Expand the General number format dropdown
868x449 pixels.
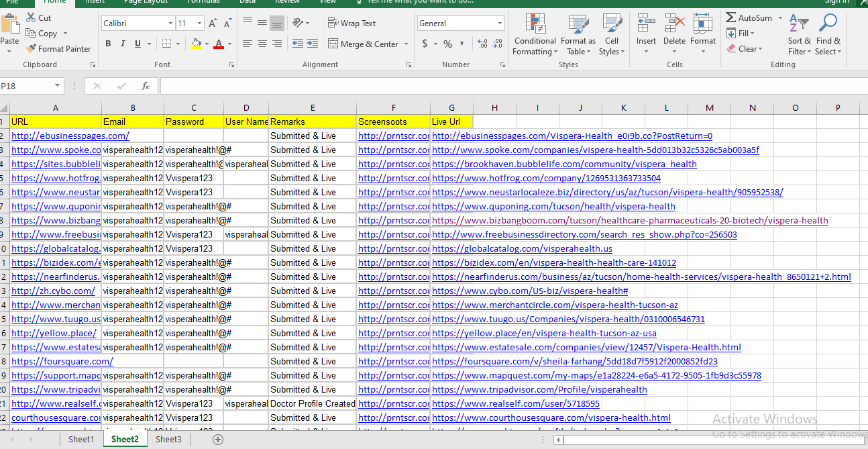click(500, 23)
